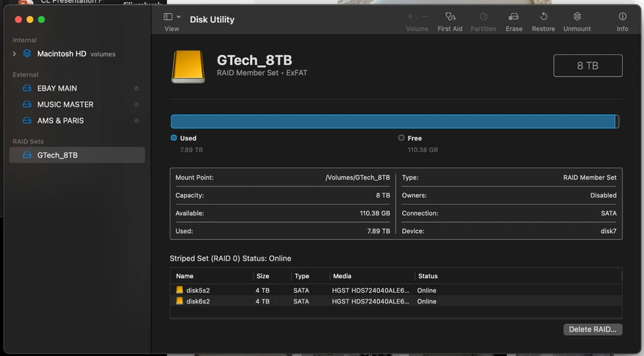Expand the Macintosh HD disclosure arrow
Screen dimensions: 644x356
(x=14, y=54)
